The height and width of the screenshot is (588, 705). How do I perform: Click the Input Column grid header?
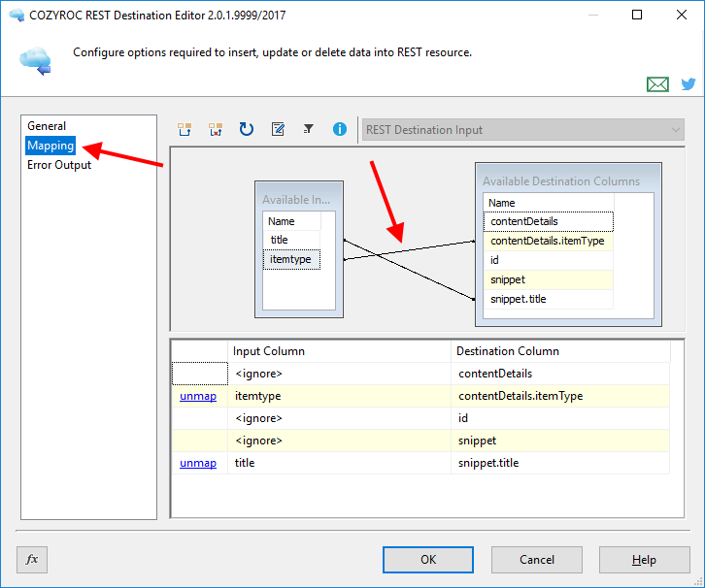[339, 351]
